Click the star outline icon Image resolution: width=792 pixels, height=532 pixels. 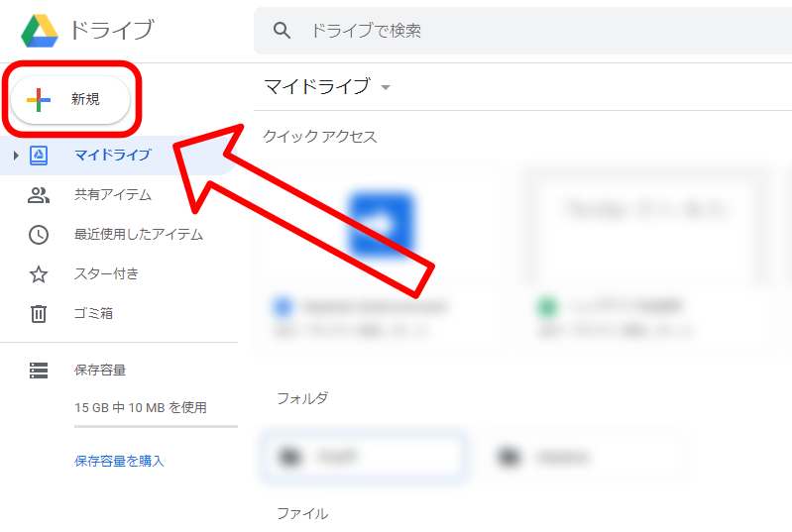(39, 274)
